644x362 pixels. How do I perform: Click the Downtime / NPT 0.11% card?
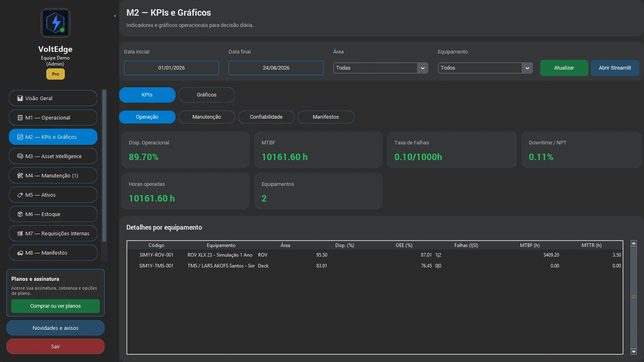coord(582,150)
